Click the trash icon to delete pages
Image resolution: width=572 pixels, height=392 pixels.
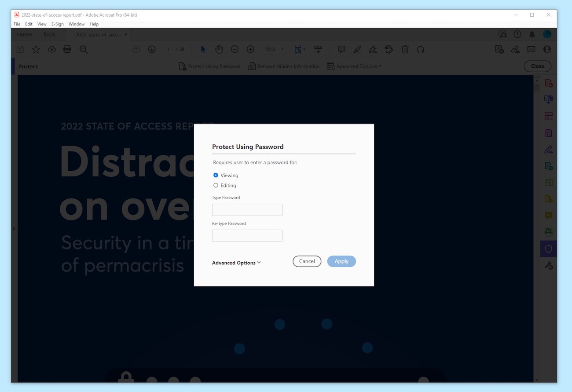pos(405,49)
